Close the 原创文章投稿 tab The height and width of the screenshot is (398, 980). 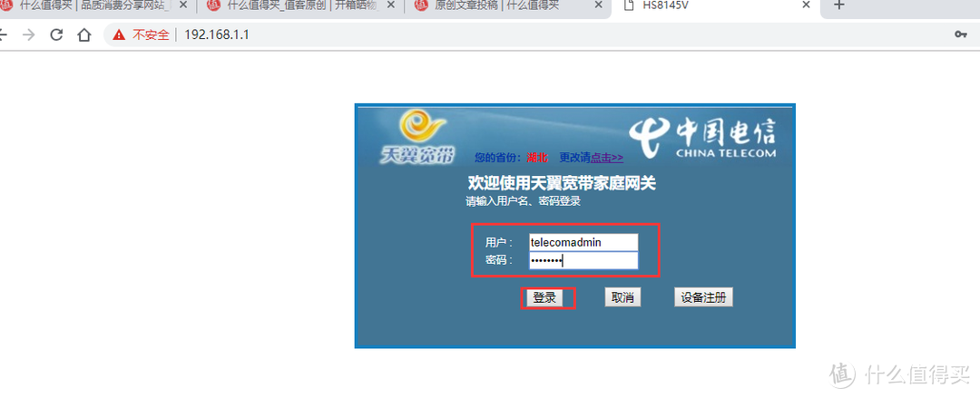point(599,5)
